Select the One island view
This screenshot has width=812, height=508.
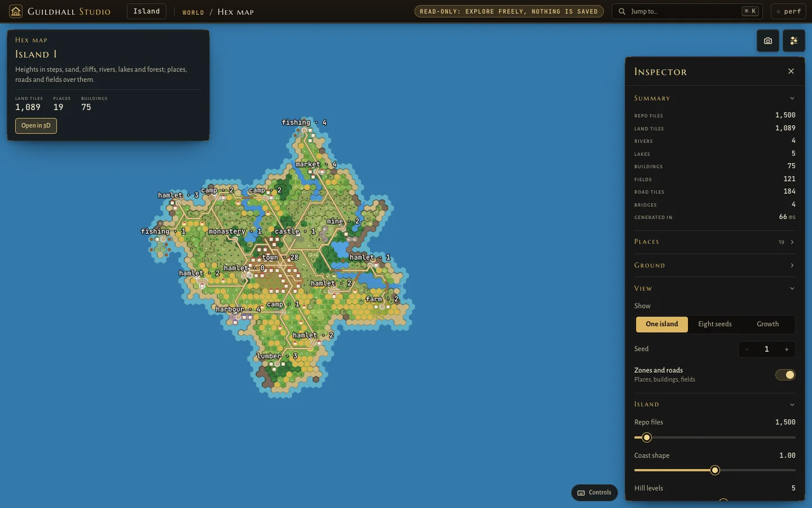click(662, 324)
